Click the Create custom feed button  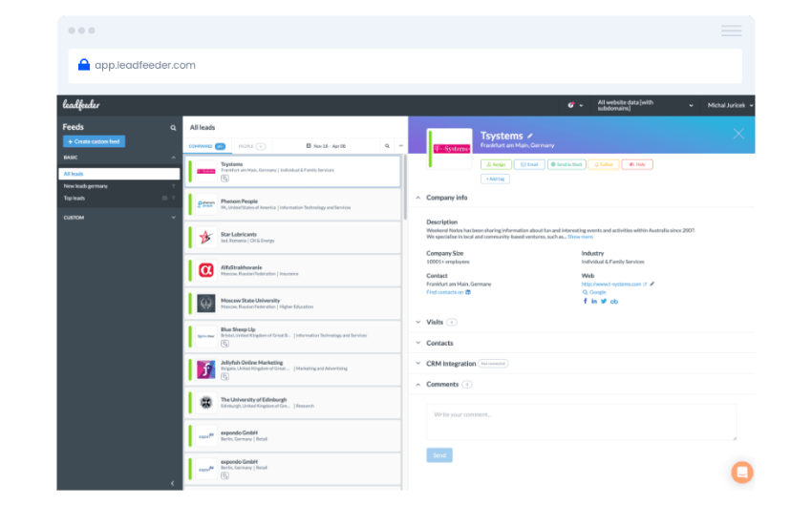click(x=94, y=141)
